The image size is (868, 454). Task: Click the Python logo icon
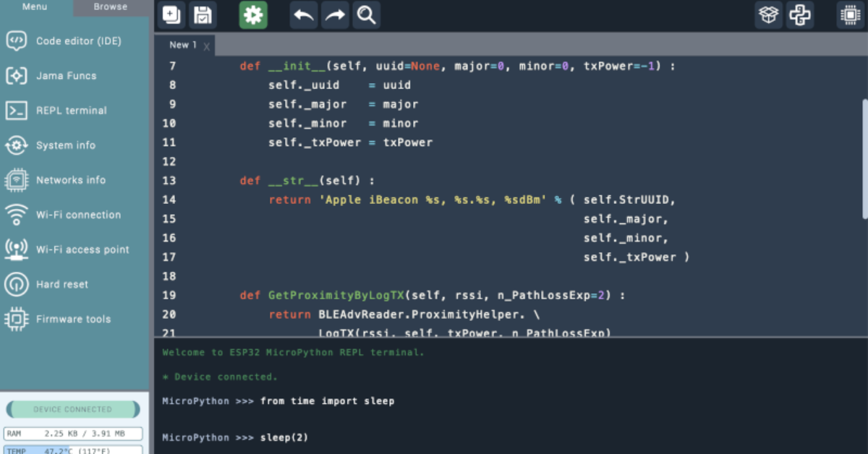click(800, 15)
